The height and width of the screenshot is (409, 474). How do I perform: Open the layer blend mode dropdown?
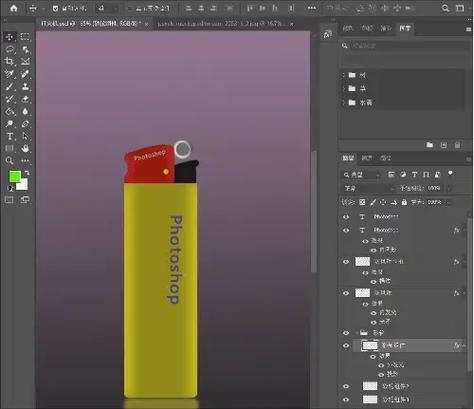[368, 189]
